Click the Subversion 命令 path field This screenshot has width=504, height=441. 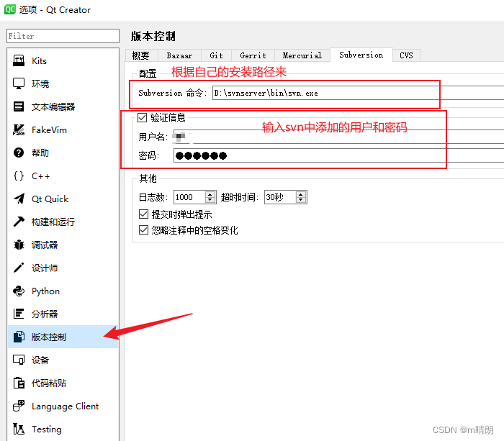pos(358,93)
